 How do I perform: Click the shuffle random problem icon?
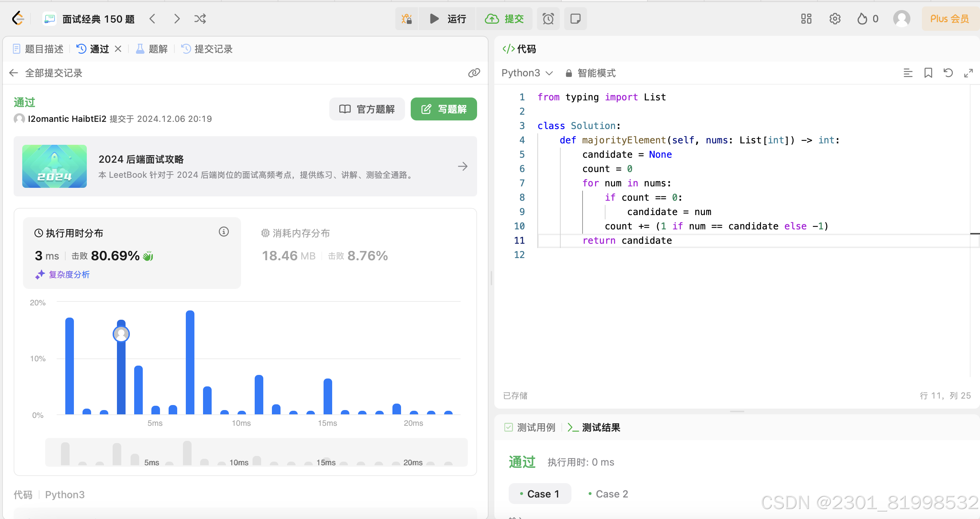click(200, 19)
